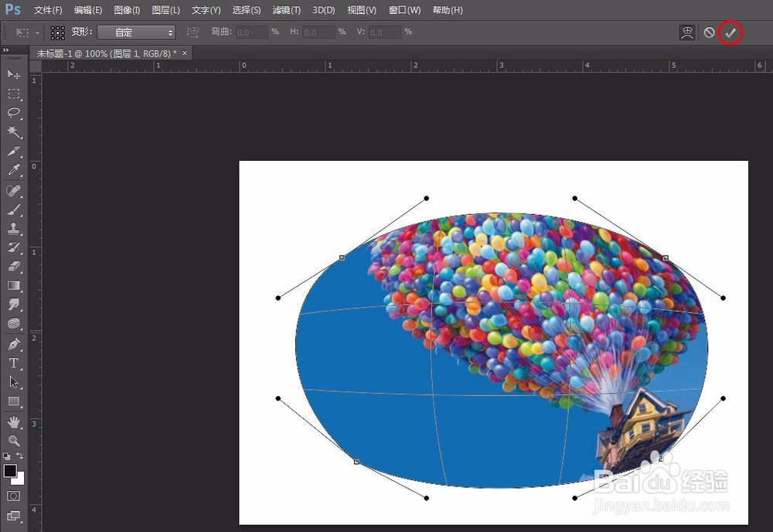The height and width of the screenshot is (532, 773).
Task: Switch between free transform and warp modes
Action: 686,32
